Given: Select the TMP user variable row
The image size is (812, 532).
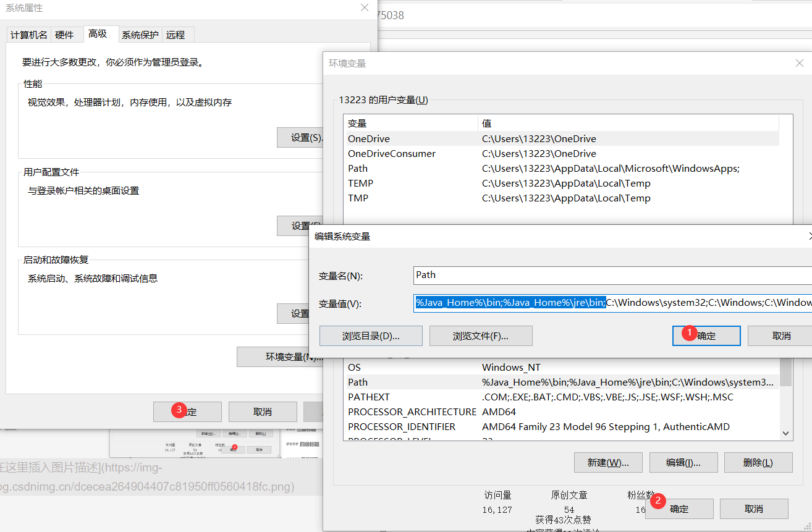Looking at the screenshot, I should coord(561,198).
